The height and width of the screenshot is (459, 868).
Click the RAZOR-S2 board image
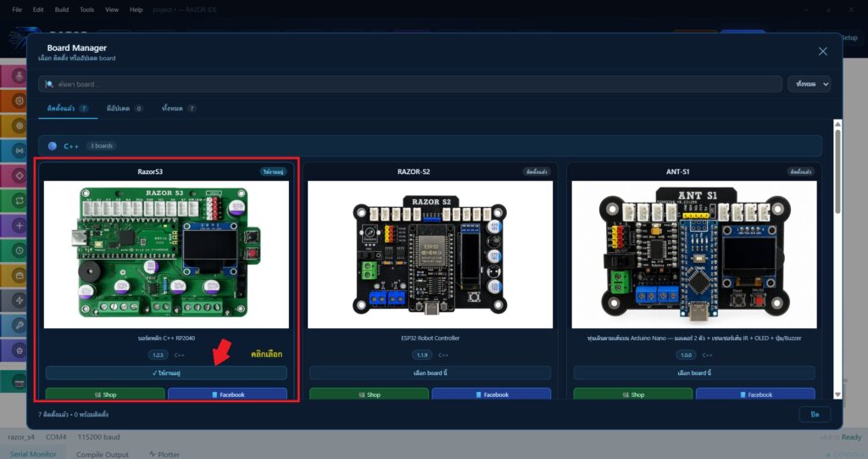click(430, 255)
